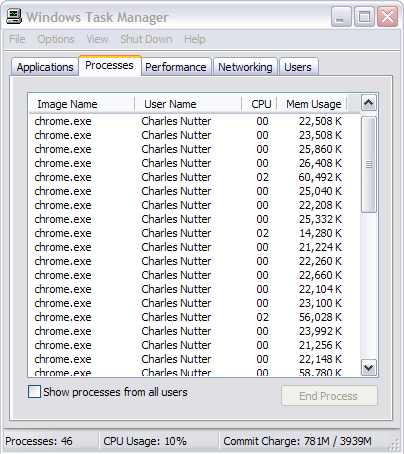This screenshot has height=454, width=404.
Task: Click the scrollbar up arrow
Action: (x=369, y=102)
